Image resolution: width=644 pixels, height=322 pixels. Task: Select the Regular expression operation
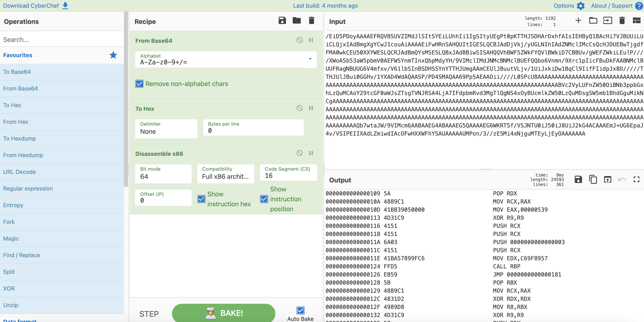click(x=62, y=189)
